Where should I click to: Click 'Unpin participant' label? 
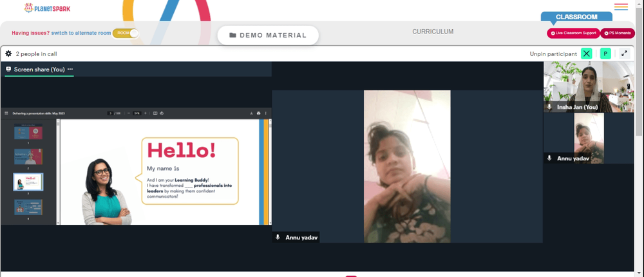[553, 54]
